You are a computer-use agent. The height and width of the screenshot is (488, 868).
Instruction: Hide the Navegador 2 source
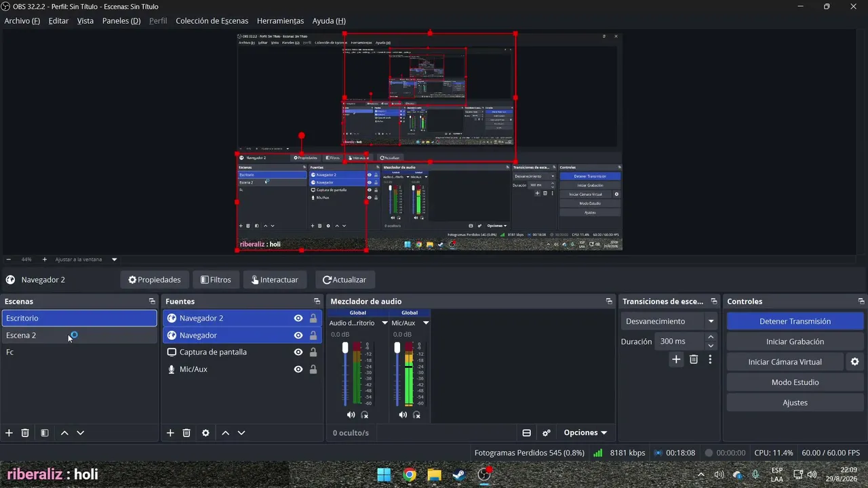[x=298, y=319]
